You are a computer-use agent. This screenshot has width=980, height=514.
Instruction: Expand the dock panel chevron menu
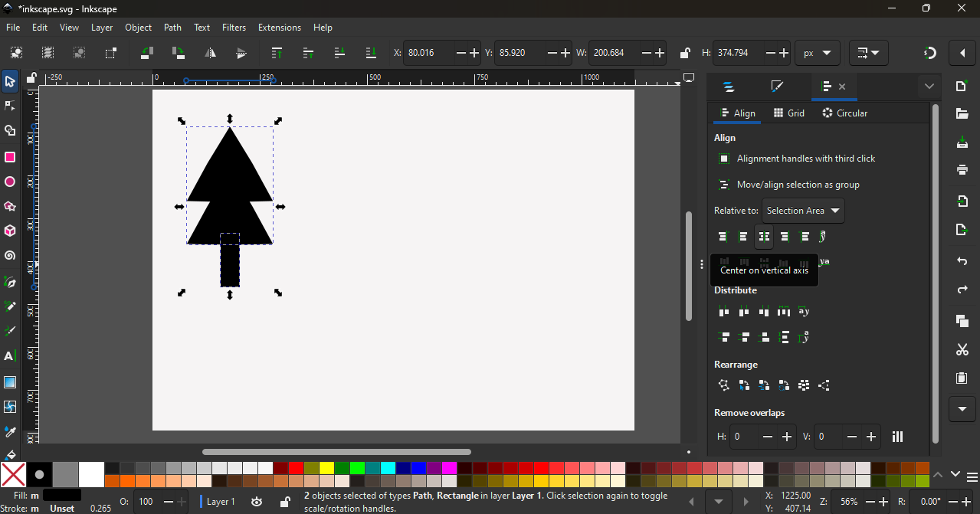tap(929, 87)
